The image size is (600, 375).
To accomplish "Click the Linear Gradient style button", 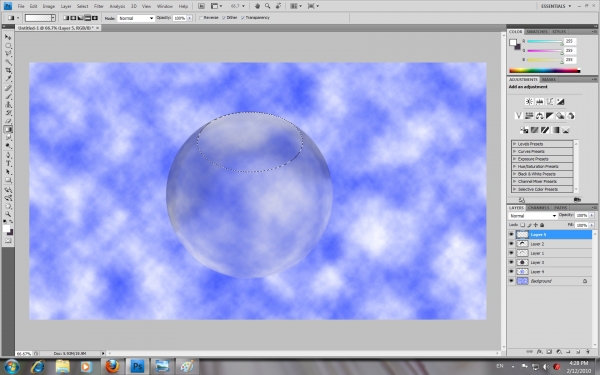I will [x=66, y=18].
